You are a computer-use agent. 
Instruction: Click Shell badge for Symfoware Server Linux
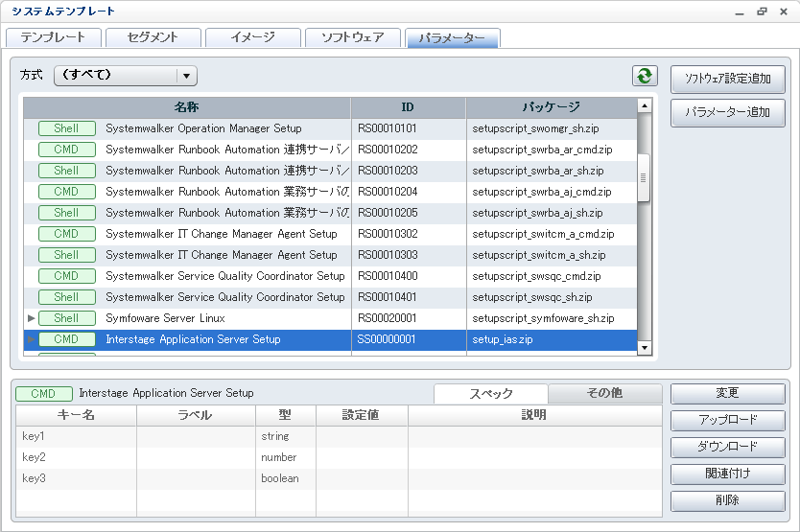point(66,318)
